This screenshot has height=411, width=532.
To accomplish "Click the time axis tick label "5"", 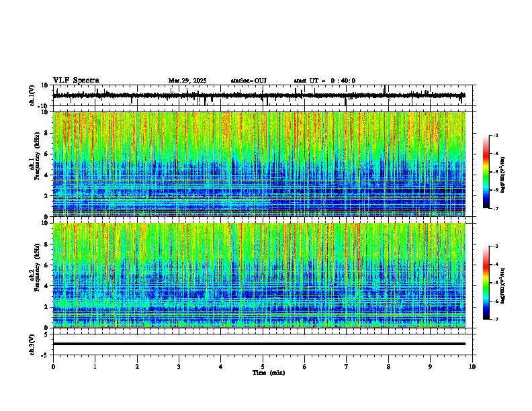I will tap(263, 367).
